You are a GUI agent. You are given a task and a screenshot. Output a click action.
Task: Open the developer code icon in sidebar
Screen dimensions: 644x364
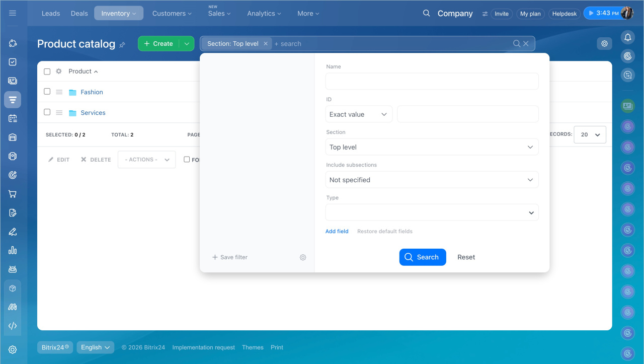click(13, 326)
